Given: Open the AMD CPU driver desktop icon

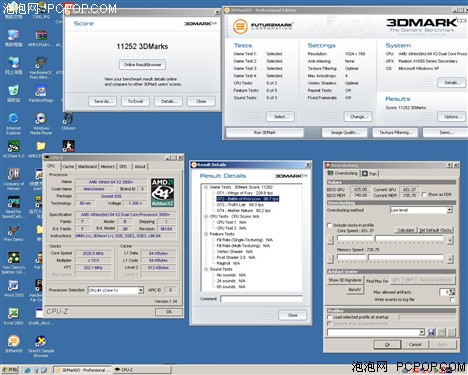Looking at the screenshot, I should click(41, 38).
